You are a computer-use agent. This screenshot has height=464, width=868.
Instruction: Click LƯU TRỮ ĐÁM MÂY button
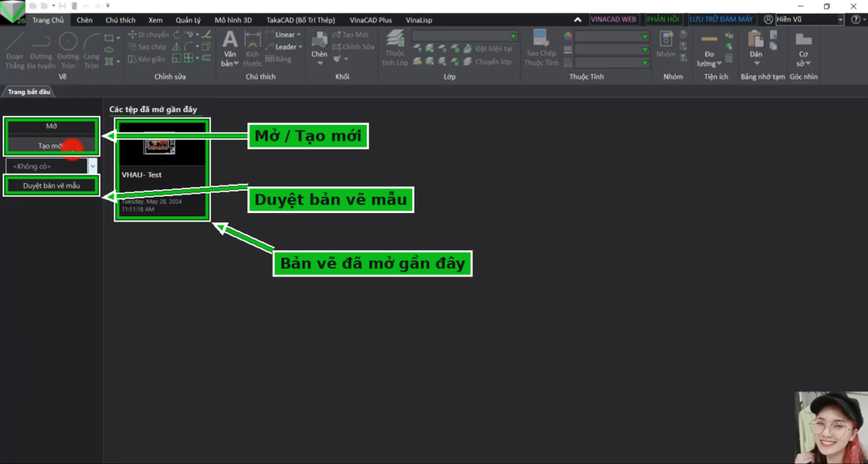721,20
